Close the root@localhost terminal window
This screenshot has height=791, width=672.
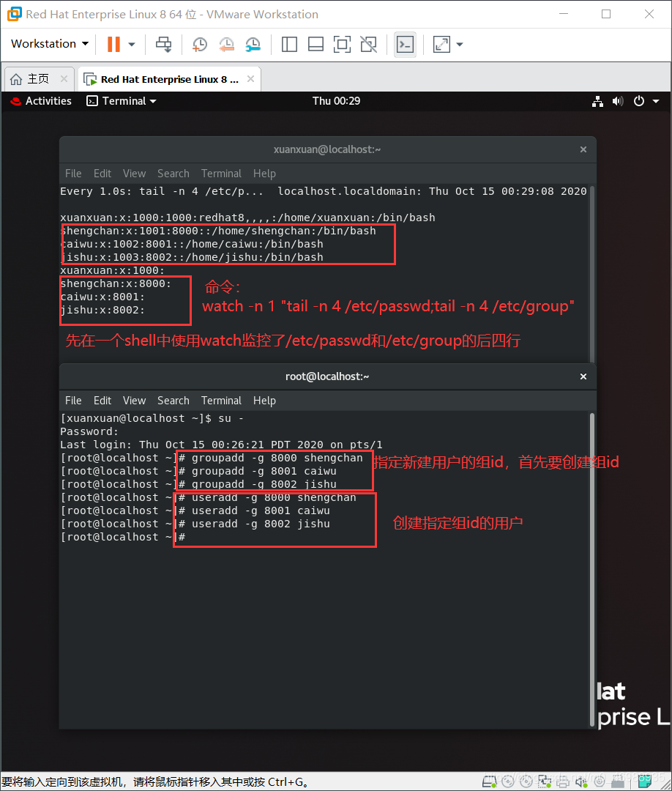(583, 376)
